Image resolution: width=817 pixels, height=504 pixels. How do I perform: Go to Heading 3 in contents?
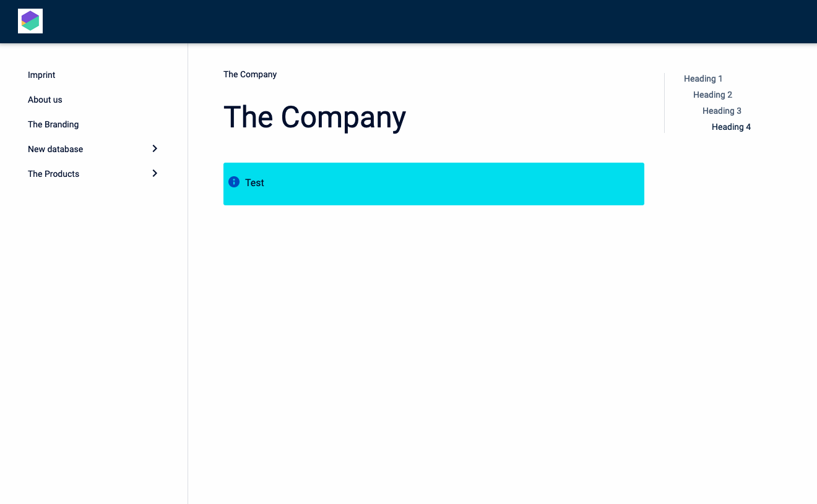[722, 111]
